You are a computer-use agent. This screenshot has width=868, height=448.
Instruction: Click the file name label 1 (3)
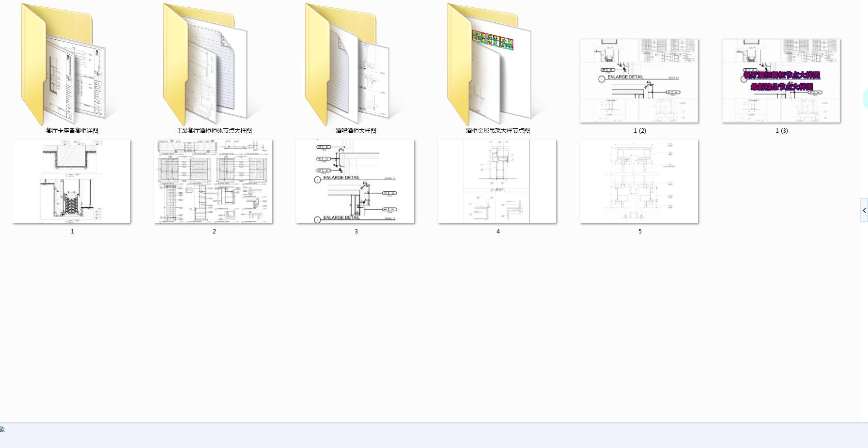[x=782, y=131]
